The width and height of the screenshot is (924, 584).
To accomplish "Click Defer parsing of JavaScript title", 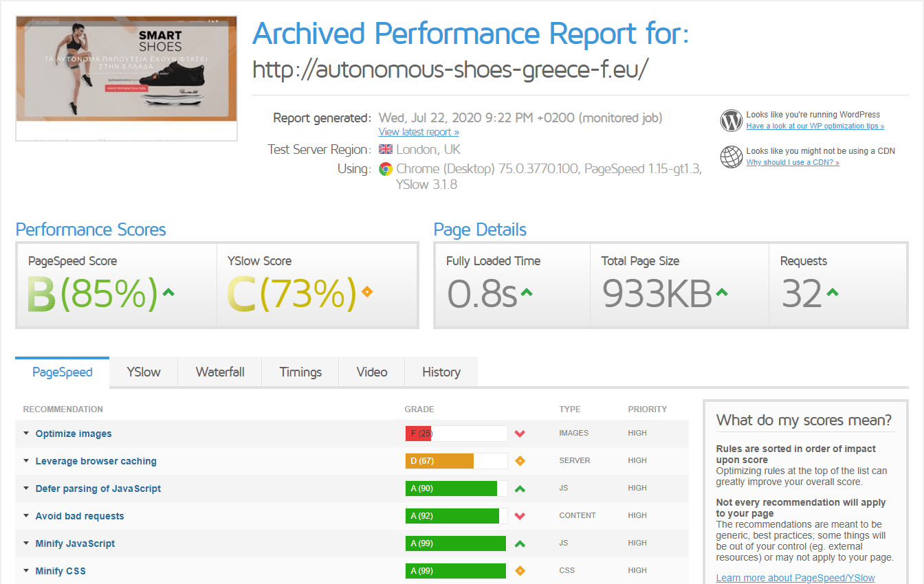I will pyautogui.click(x=98, y=488).
